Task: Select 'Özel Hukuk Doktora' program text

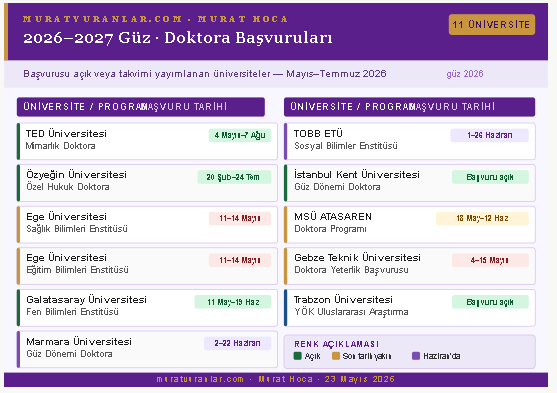Action: click(x=67, y=187)
